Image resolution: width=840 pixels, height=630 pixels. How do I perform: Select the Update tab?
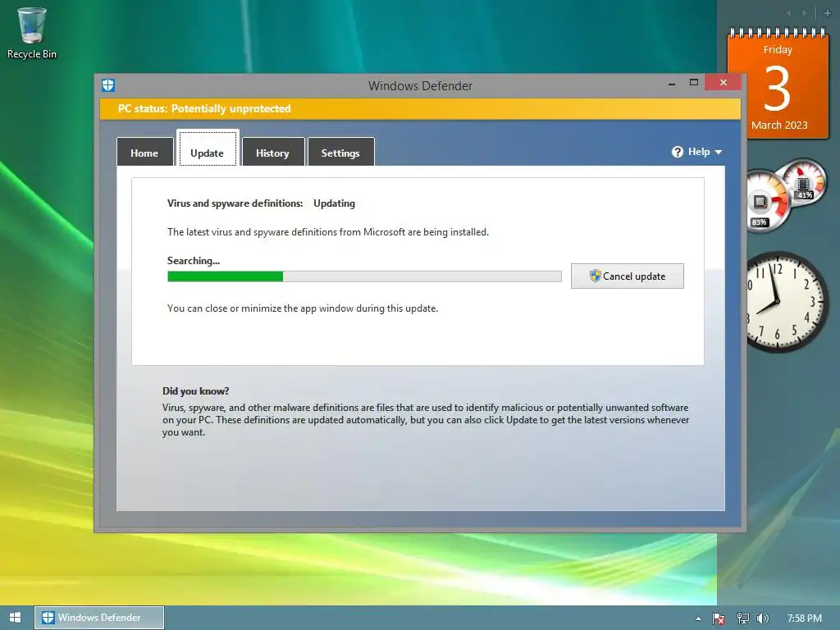coord(208,148)
